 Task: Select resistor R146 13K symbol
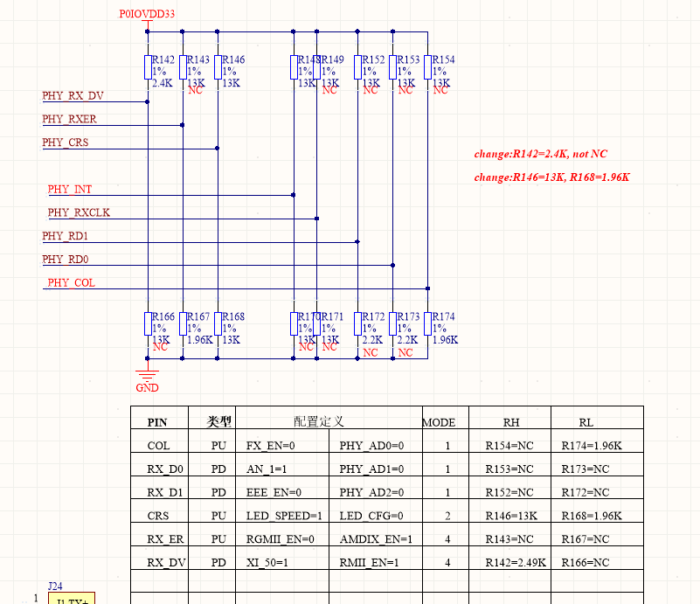(x=218, y=67)
